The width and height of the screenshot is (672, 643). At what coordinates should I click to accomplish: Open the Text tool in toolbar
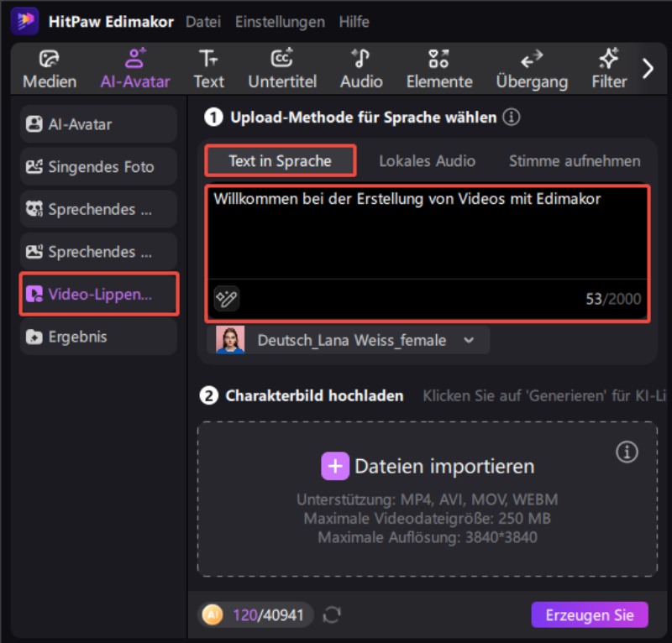[208, 69]
